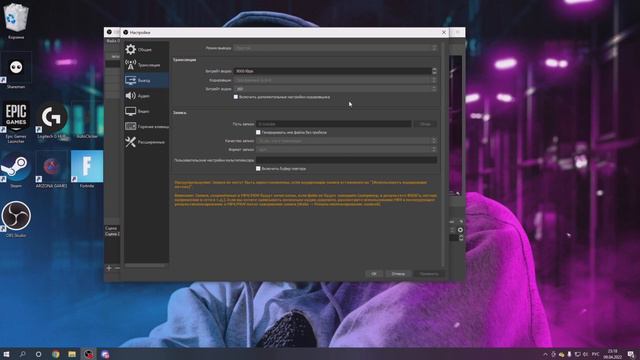Launch Google Chrome from the taskbar

pos(56,354)
